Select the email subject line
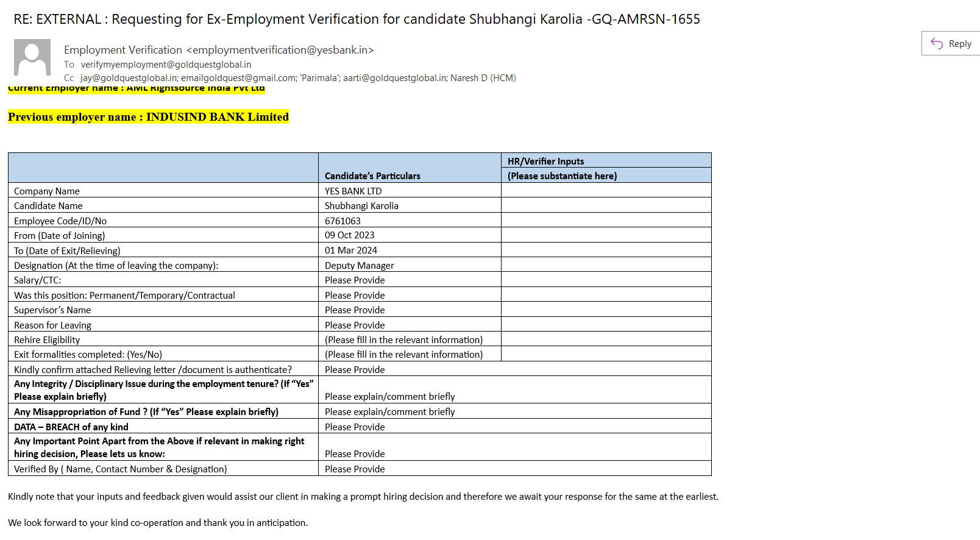Image resolution: width=980 pixels, height=540 pixels. point(357,19)
